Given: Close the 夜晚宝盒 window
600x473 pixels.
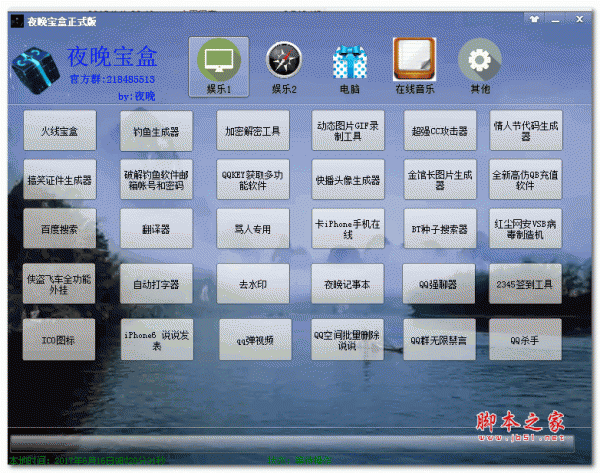Looking at the screenshot, I should point(579,19).
